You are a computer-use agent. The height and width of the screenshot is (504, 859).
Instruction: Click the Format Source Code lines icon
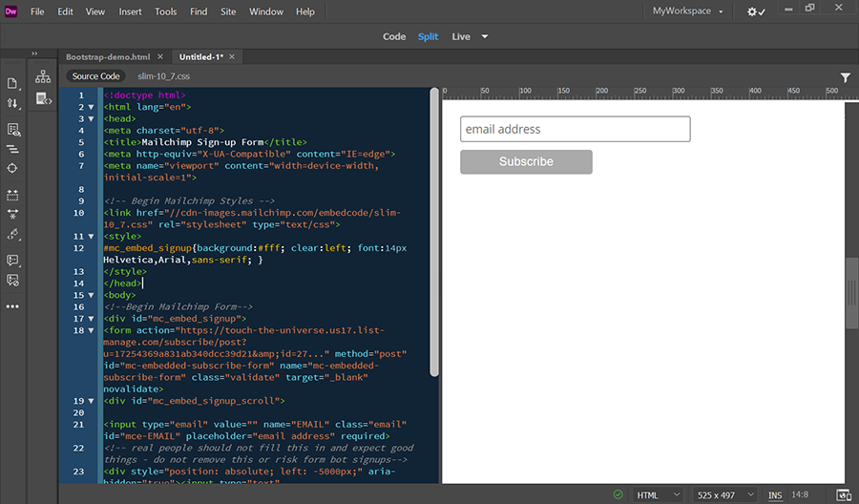coord(12,149)
